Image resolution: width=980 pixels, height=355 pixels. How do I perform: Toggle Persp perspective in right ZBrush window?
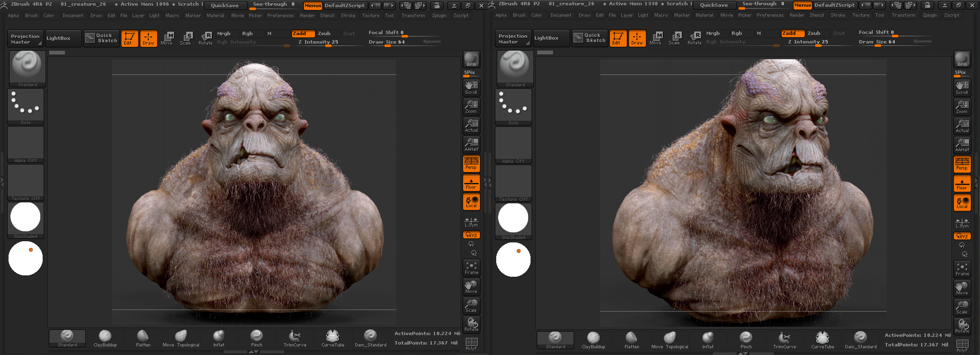pyautogui.click(x=962, y=164)
